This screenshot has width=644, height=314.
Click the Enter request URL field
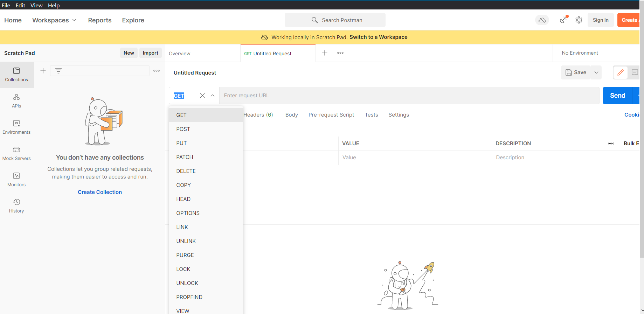pyautogui.click(x=409, y=96)
